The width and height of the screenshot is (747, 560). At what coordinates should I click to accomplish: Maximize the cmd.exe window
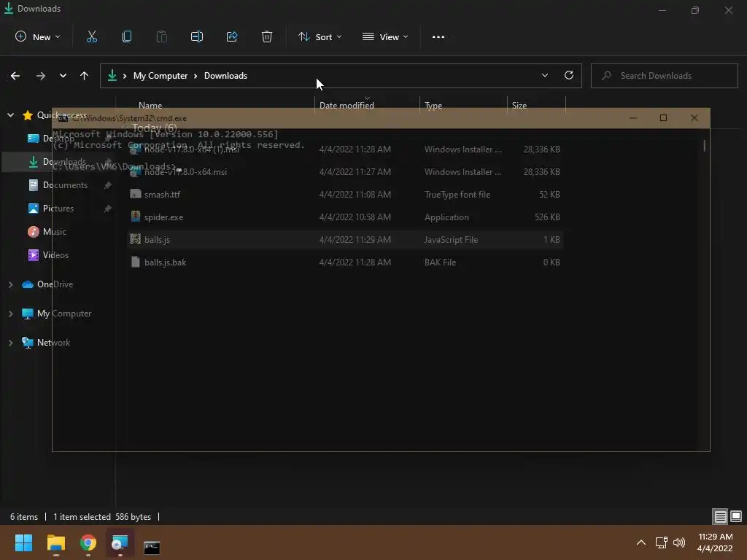(x=663, y=118)
